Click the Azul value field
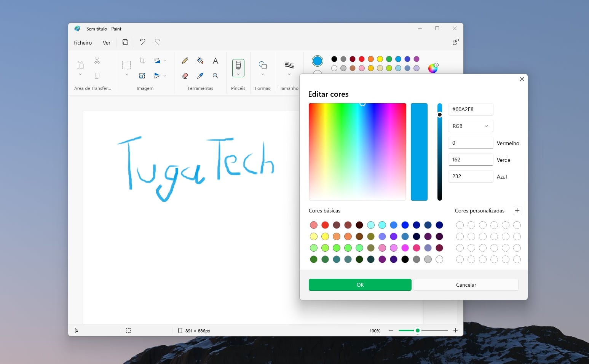 pos(471,176)
